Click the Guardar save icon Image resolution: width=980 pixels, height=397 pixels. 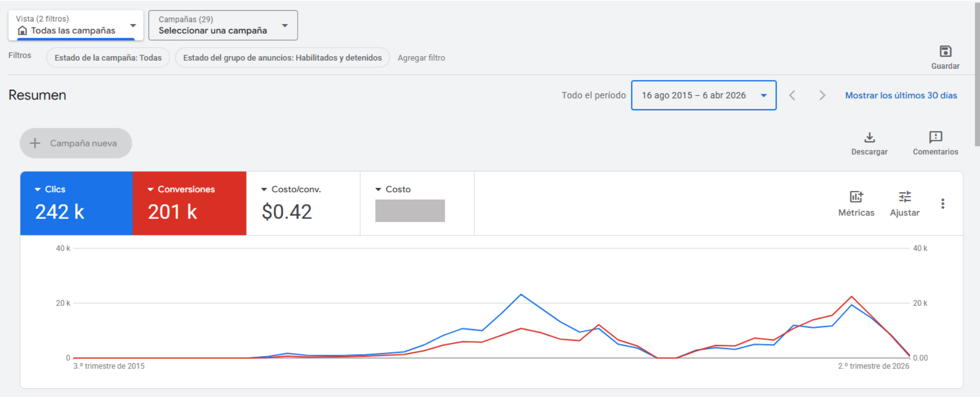[945, 52]
